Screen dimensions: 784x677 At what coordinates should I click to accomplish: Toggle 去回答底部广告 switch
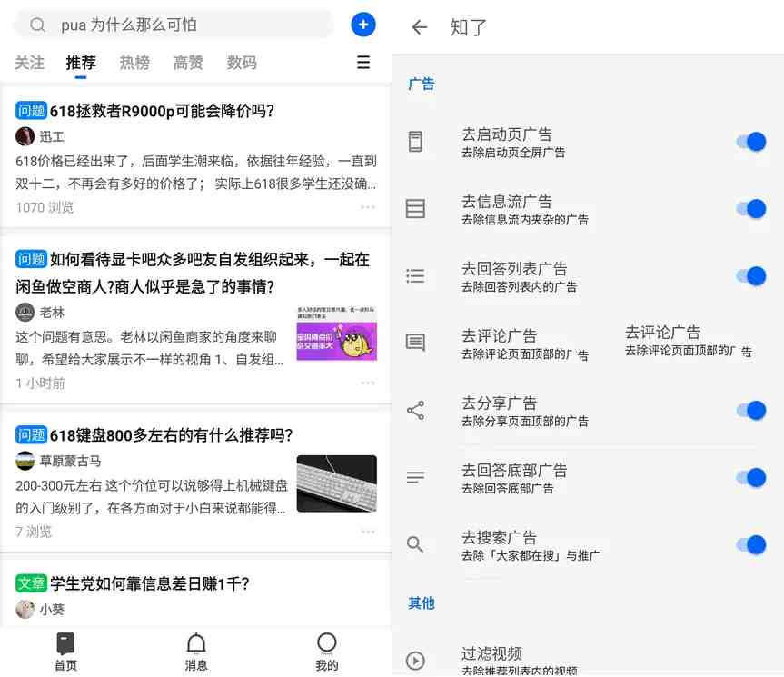(751, 478)
